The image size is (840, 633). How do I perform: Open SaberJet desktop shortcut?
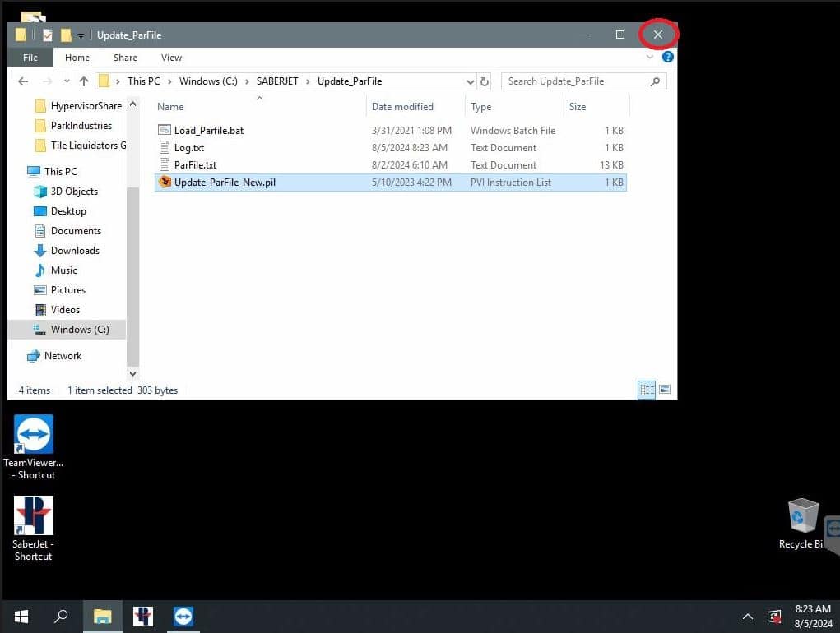tap(33, 529)
